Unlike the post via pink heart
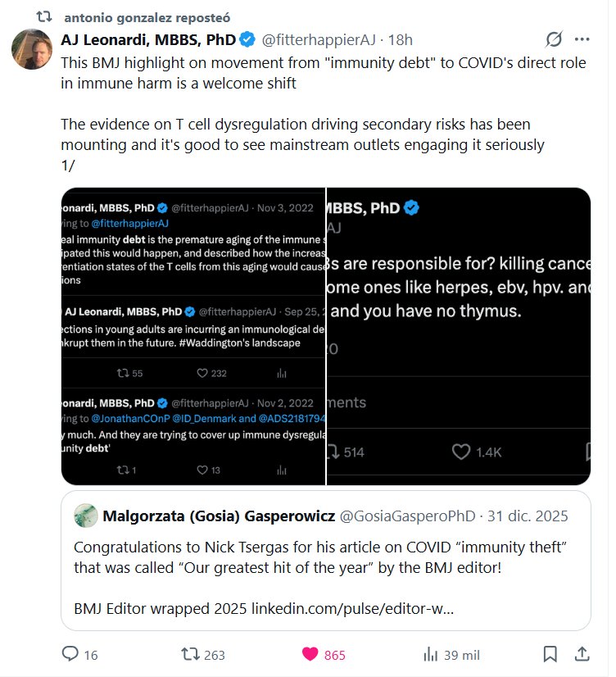Image resolution: width=616 pixels, height=677 pixels. pyautogui.click(x=310, y=654)
